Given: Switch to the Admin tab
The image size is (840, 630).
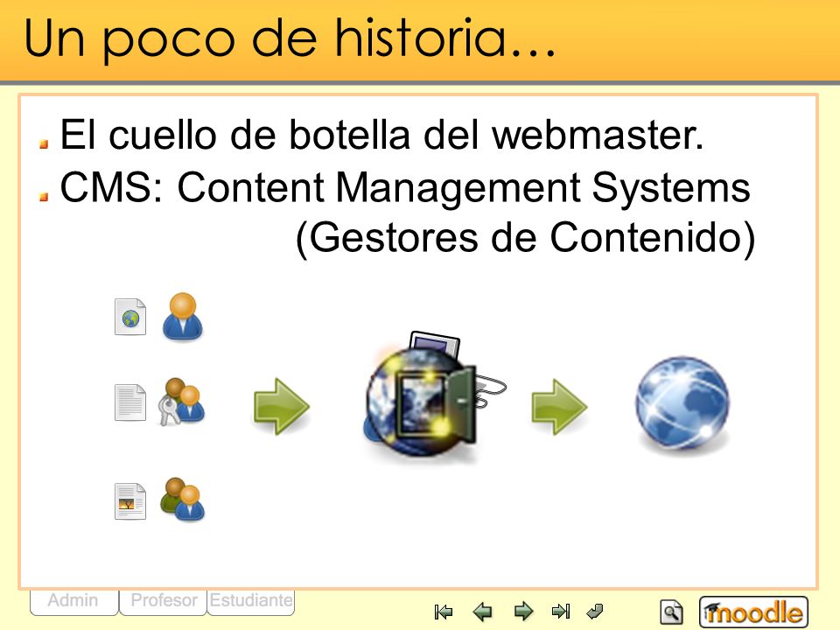Looking at the screenshot, I should (x=73, y=602).
